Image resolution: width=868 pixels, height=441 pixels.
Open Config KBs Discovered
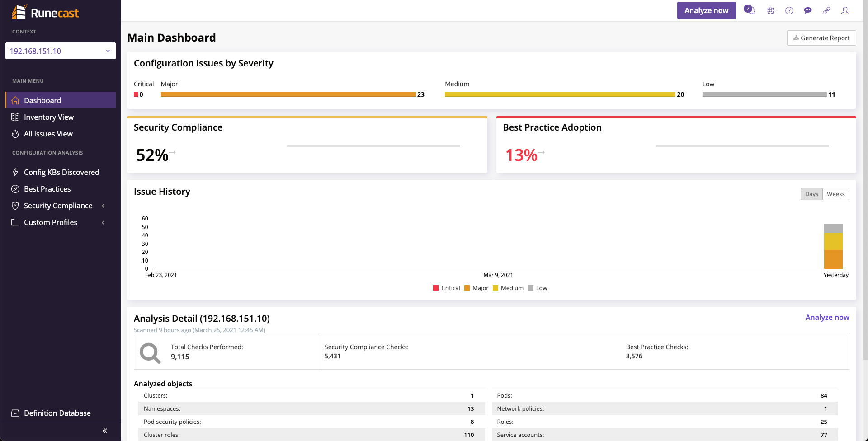[61, 172]
